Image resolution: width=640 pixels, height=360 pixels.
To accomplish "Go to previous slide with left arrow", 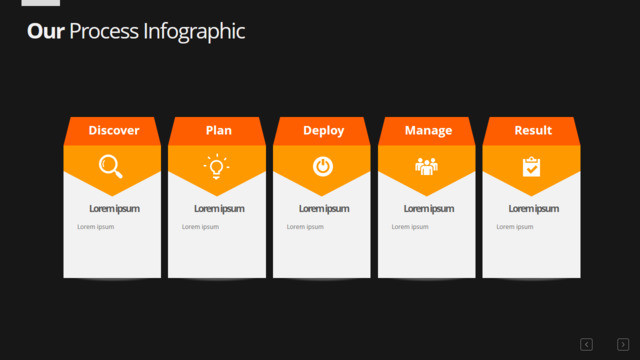I will pos(587,344).
